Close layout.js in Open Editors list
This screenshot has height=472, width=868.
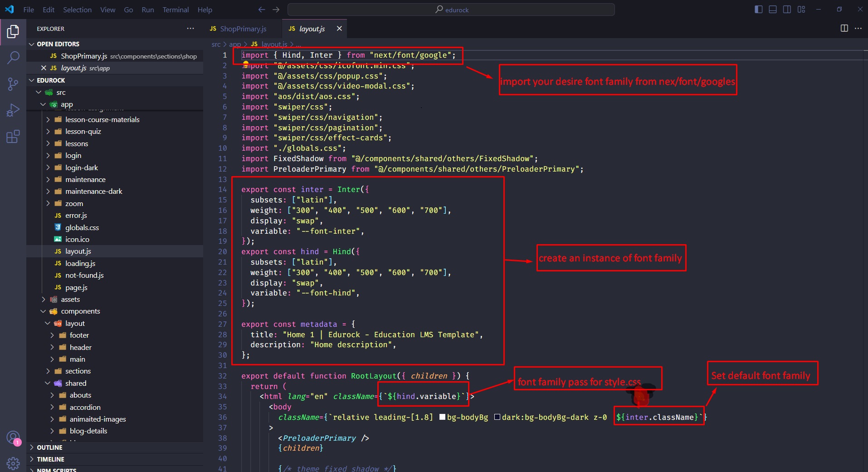(x=44, y=68)
